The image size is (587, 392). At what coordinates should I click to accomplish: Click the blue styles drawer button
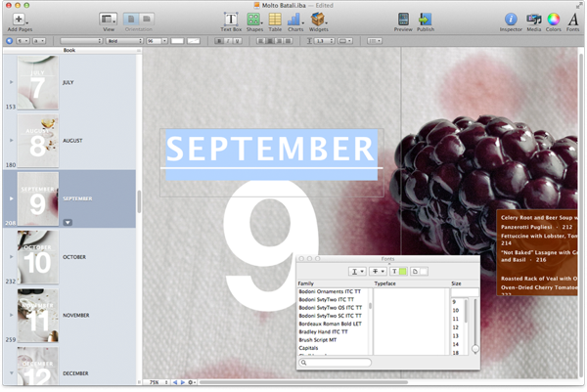point(10,41)
